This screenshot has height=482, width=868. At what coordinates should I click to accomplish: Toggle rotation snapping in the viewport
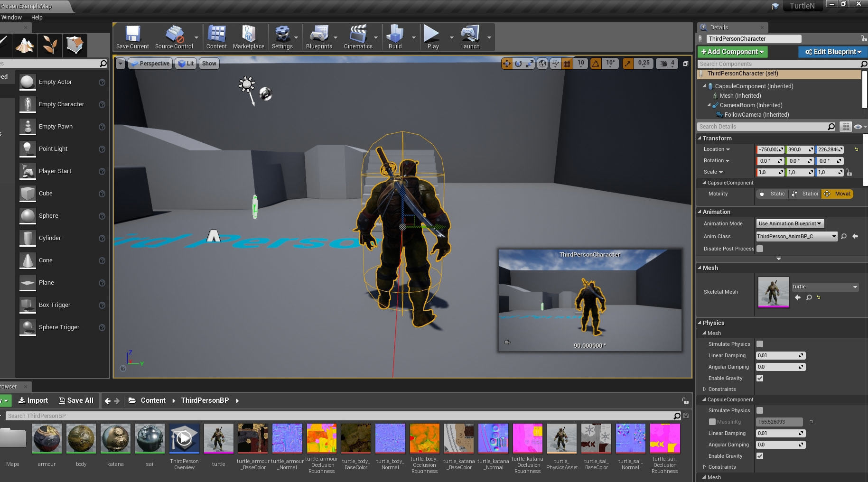[596, 64]
